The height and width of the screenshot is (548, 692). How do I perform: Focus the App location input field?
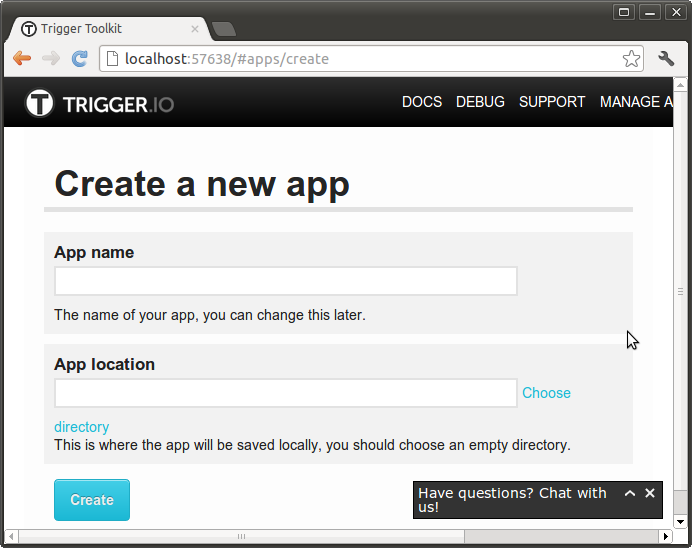click(x=286, y=393)
